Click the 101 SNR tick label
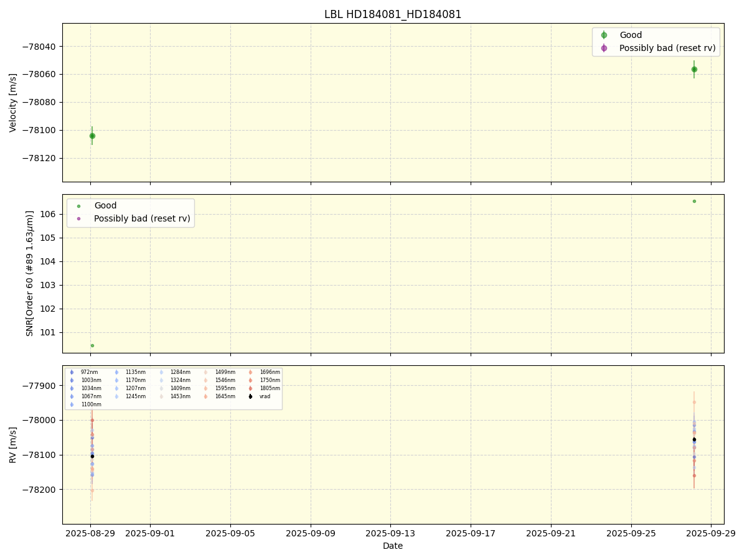Screen dimensions: 747x560 click(49, 333)
